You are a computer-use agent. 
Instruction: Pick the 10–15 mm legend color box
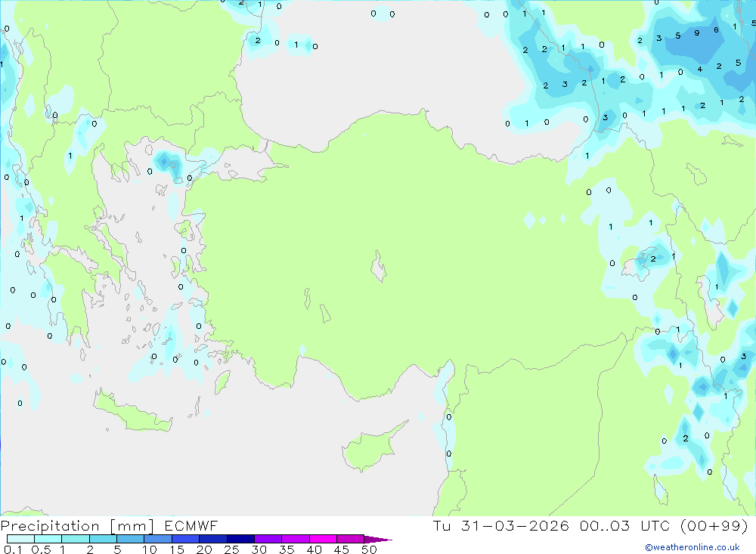pos(158,539)
